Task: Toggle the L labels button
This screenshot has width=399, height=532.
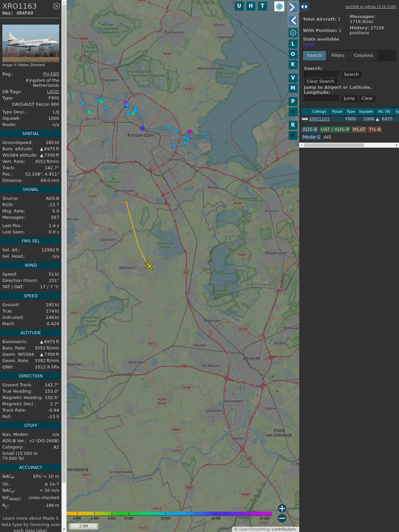Action: tap(293, 44)
